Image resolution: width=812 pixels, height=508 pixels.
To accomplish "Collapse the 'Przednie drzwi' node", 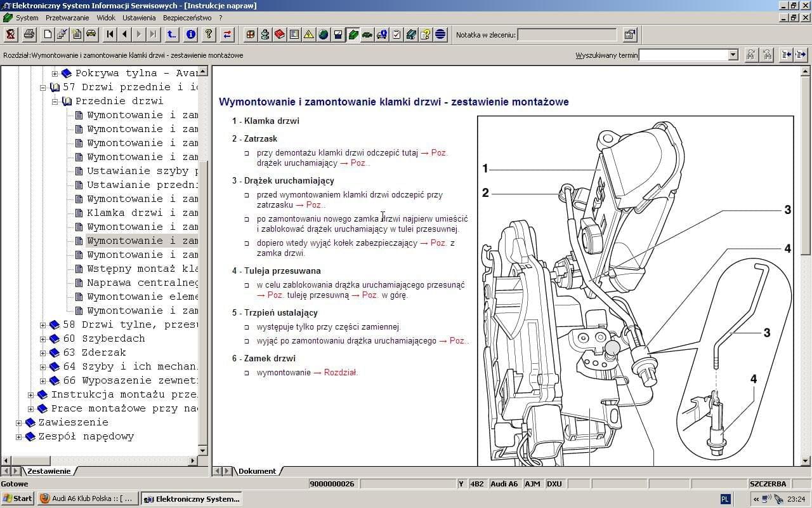I will click(55, 102).
